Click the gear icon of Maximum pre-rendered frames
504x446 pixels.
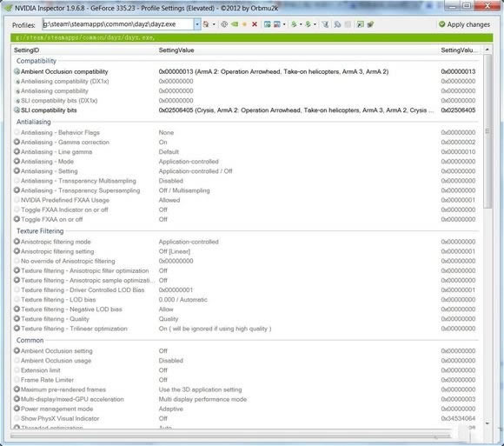[17, 389]
